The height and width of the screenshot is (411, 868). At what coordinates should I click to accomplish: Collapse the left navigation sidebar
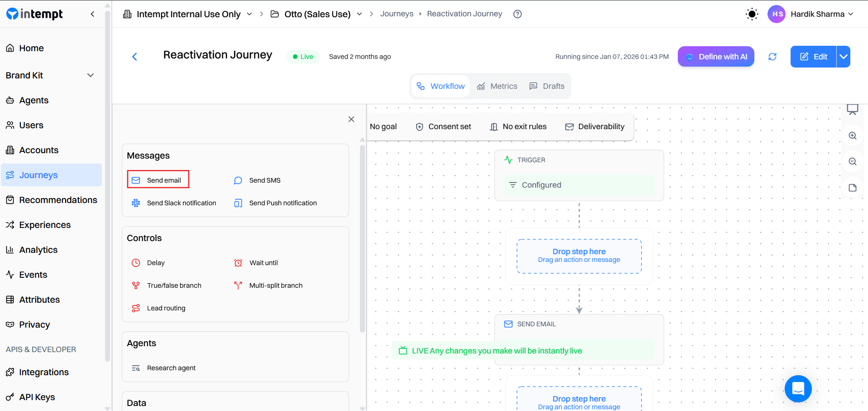pos(92,14)
